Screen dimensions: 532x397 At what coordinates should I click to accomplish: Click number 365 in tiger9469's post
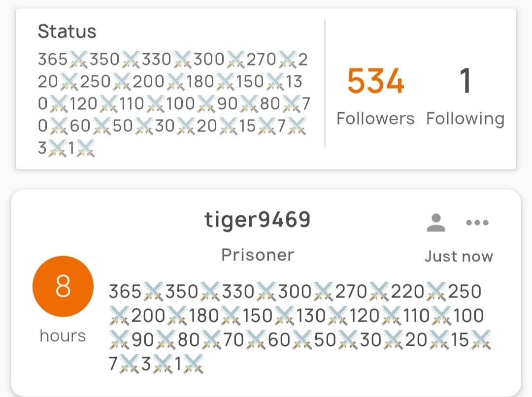(125, 292)
